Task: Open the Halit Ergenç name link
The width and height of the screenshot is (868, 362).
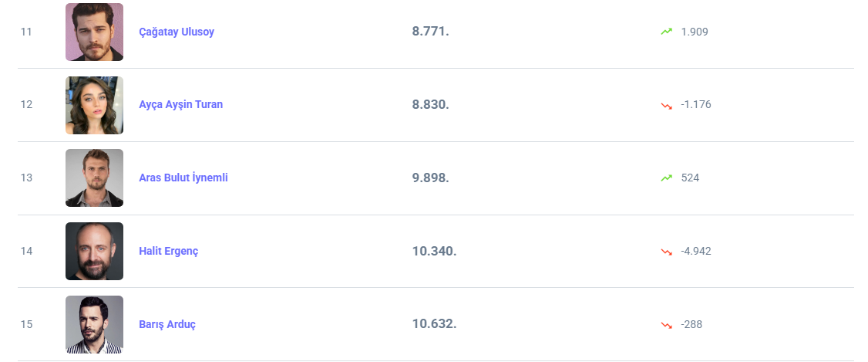Action: click(168, 251)
